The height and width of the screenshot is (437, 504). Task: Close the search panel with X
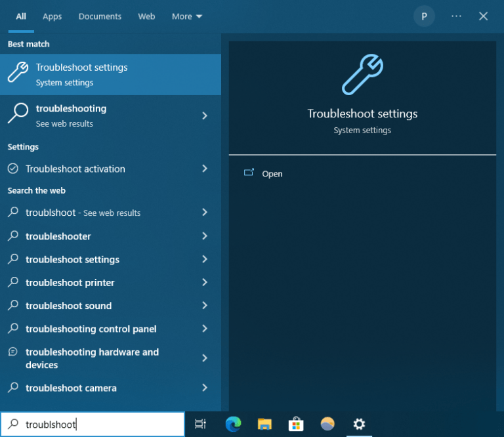pyautogui.click(x=484, y=16)
